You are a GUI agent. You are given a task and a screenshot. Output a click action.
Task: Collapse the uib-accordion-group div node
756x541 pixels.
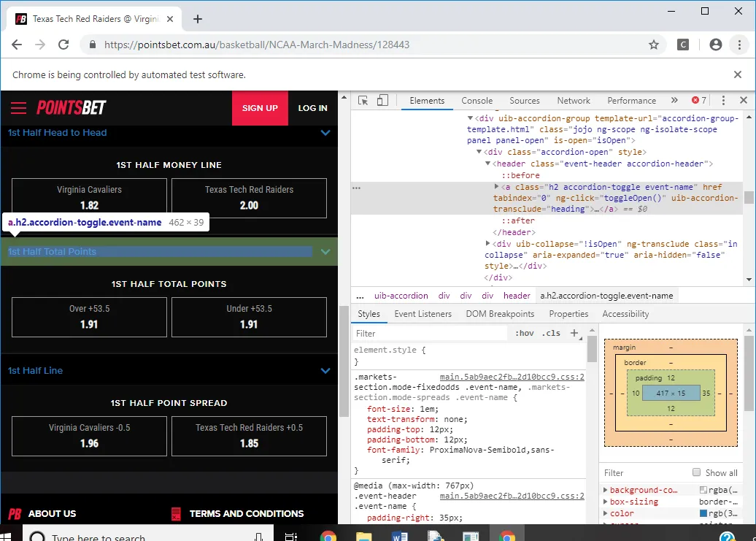click(x=470, y=118)
